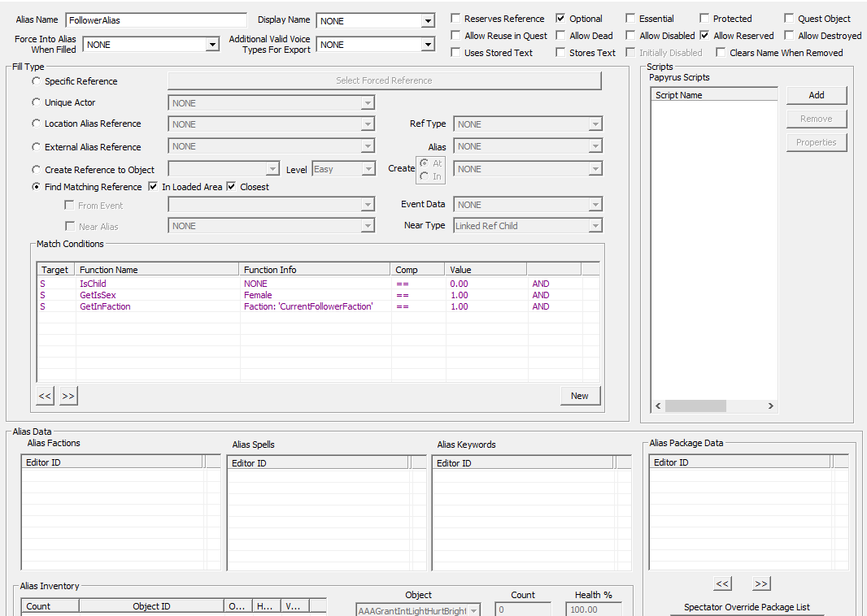This screenshot has width=867, height=616.
Task: Disable the Optional checkbox
Action: coord(561,18)
